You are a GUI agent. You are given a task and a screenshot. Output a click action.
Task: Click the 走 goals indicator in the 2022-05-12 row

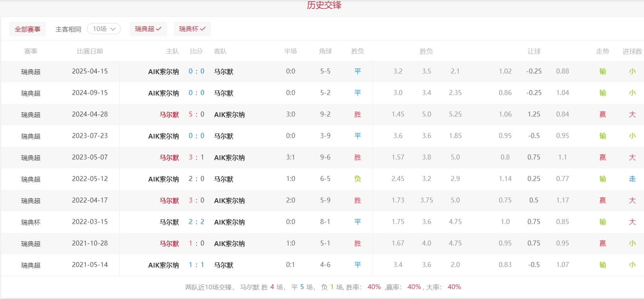632,179
